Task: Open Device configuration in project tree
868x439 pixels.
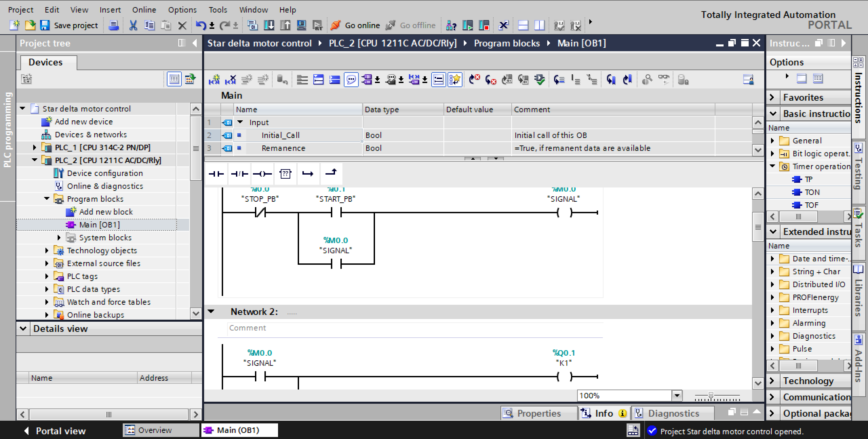Action: (105, 173)
